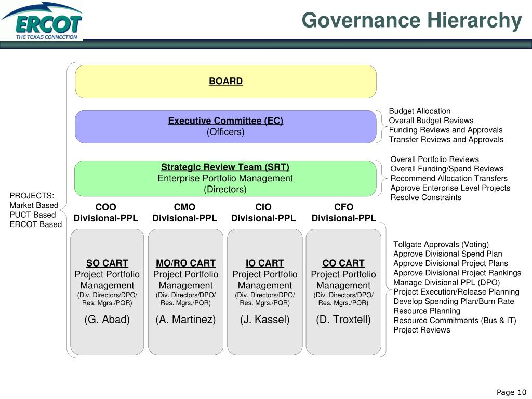Click PUCT Based text
532x399 pixels.
(x=33, y=215)
